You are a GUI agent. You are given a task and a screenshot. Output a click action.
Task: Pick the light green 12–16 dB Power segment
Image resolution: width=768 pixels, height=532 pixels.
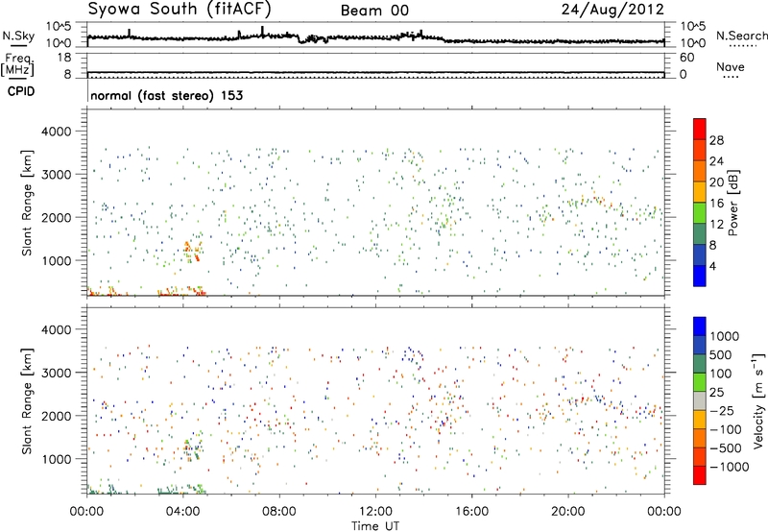tap(700, 213)
